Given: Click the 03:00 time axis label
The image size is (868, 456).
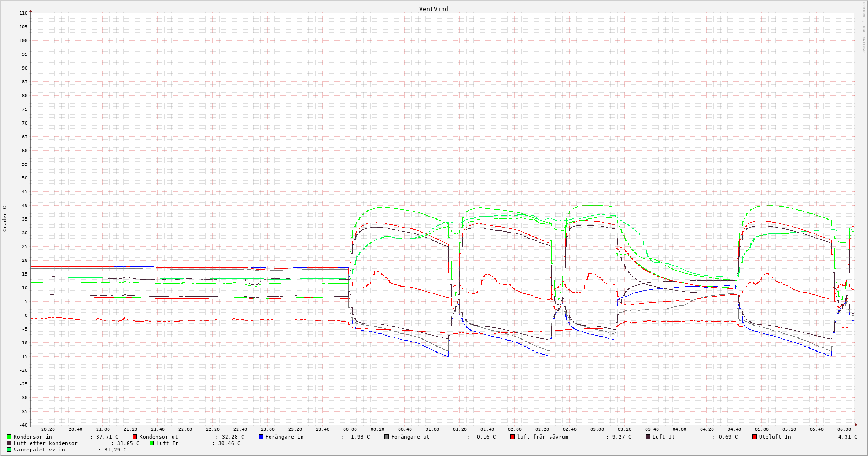Looking at the screenshot, I should tap(597, 429).
